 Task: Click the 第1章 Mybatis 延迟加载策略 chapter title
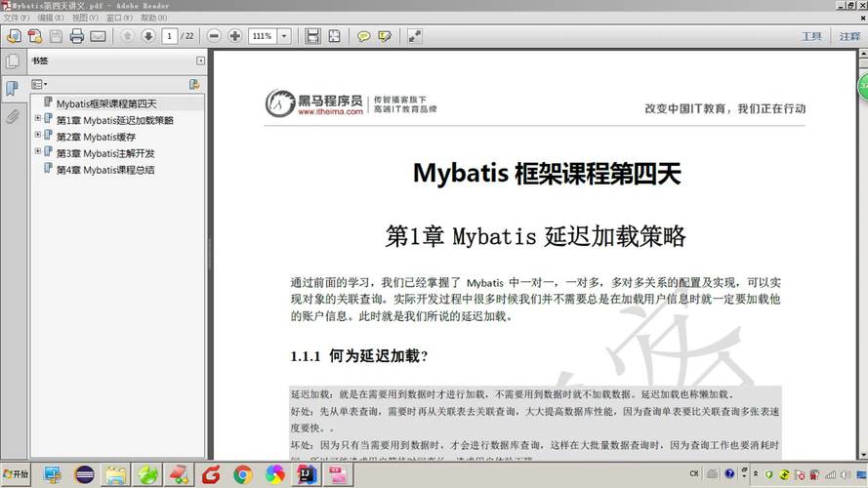(x=535, y=236)
